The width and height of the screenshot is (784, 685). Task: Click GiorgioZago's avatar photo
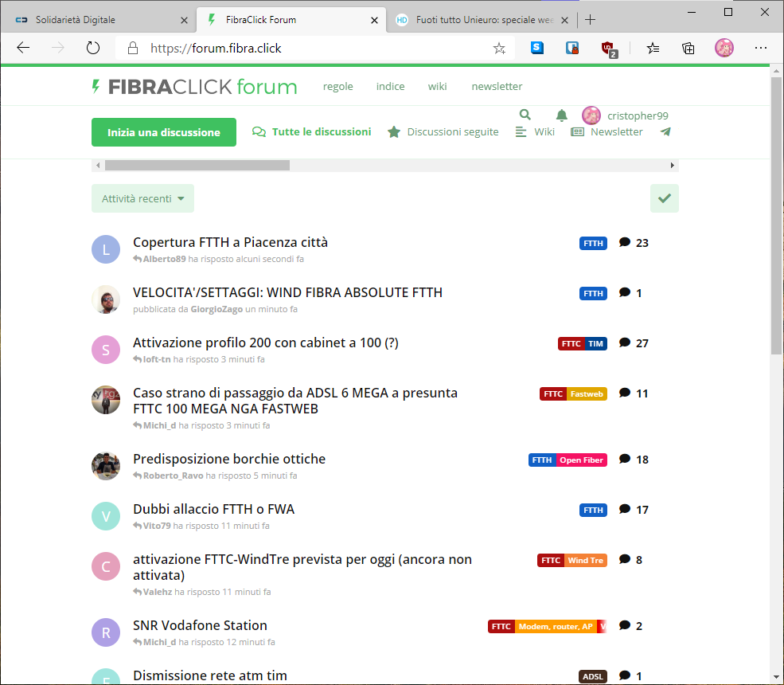(x=106, y=299)
